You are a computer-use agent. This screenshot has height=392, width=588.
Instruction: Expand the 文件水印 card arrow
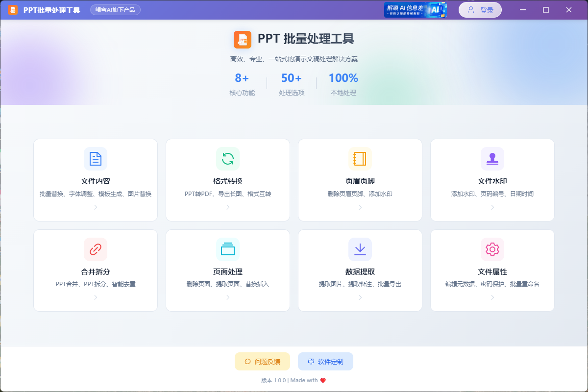[x=492, y=207]
